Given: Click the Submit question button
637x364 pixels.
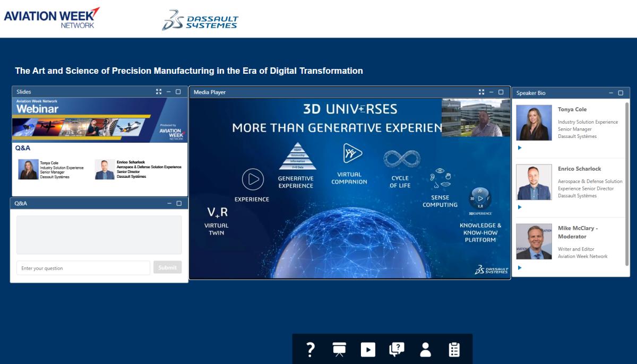Looking at the screenshot, I should pyautogui.click(x=167, y=267).
